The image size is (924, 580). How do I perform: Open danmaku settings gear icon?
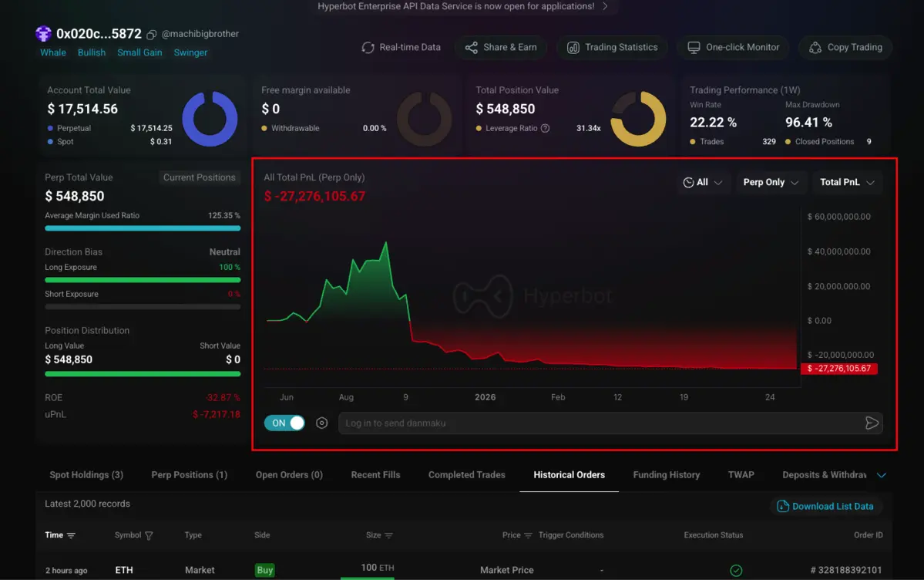click(x=322, y=423)
